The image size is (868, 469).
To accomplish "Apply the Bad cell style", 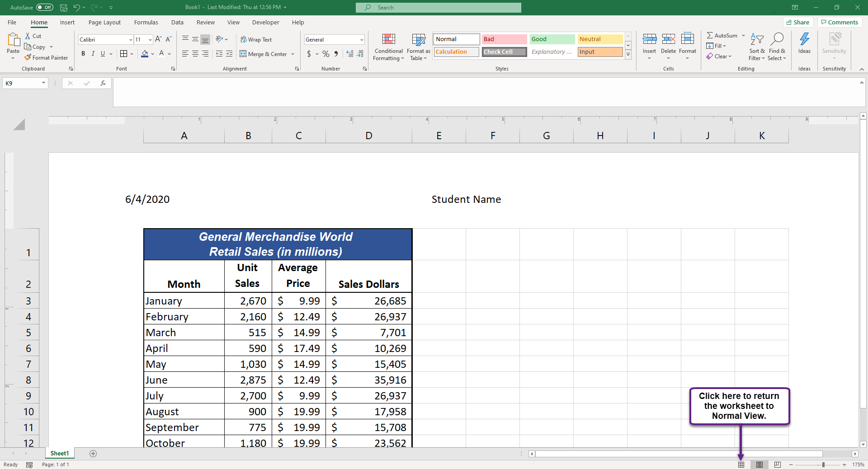I will (504, 39).
